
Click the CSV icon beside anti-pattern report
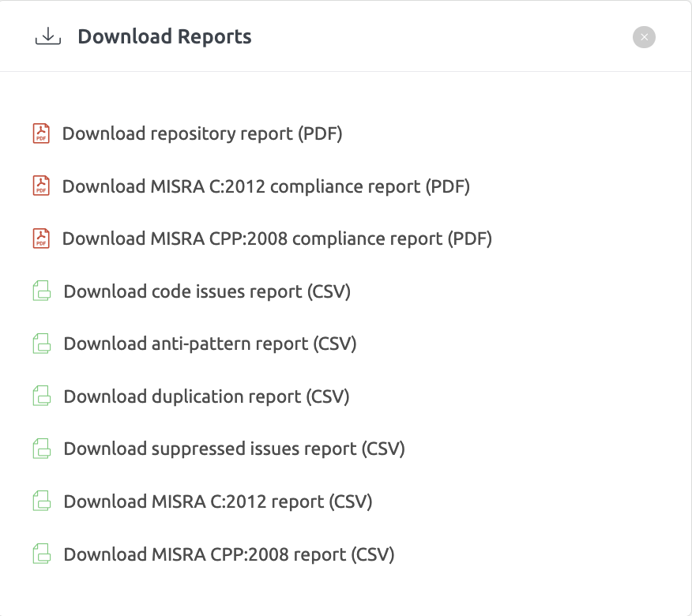click(x=40, y=344)
